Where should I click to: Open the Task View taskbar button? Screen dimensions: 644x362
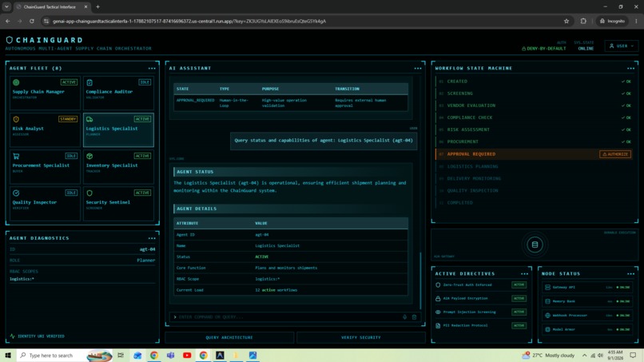(121, 356)
